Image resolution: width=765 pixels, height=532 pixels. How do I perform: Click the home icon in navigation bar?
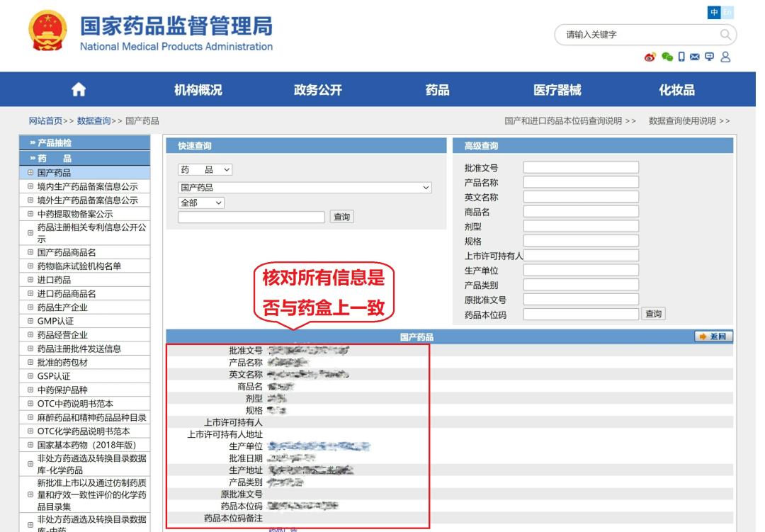tap(79, 90)
